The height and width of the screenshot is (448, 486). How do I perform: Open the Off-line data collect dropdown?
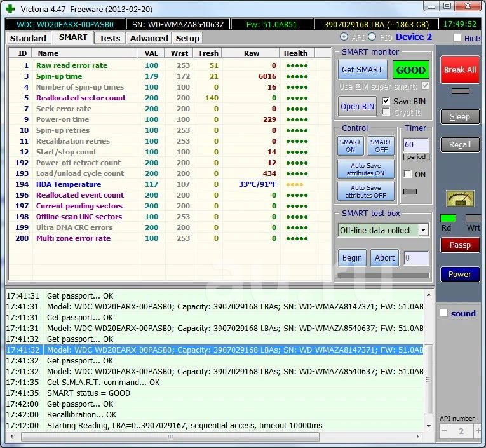[x=422, y=230]
